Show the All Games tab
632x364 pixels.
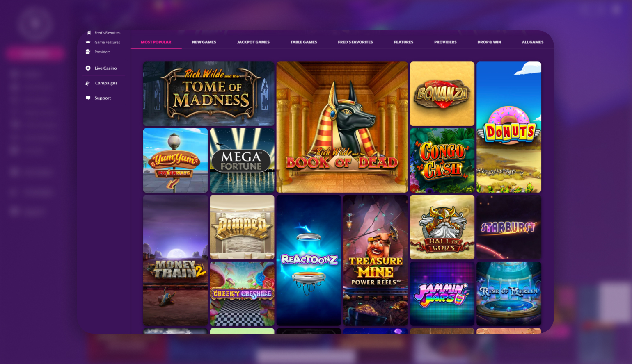[533, 42]
